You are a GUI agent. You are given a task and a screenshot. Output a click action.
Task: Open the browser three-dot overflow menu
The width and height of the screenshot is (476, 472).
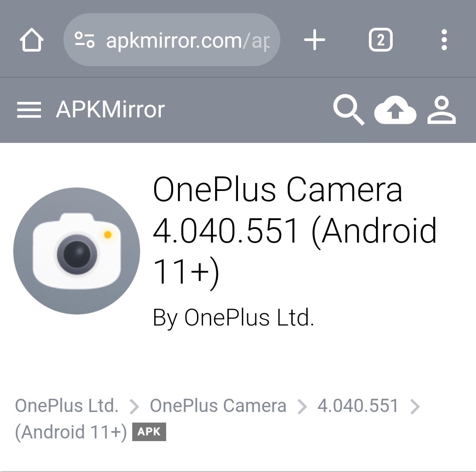444,40
